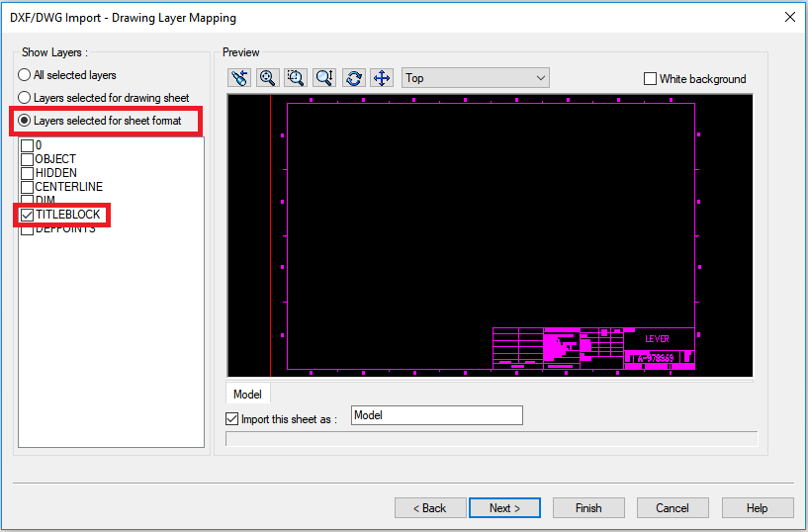This screenshot has height=532, width=808.
Task: Check the CENTERLINE layer checkbox
Action: pos(28,187)
